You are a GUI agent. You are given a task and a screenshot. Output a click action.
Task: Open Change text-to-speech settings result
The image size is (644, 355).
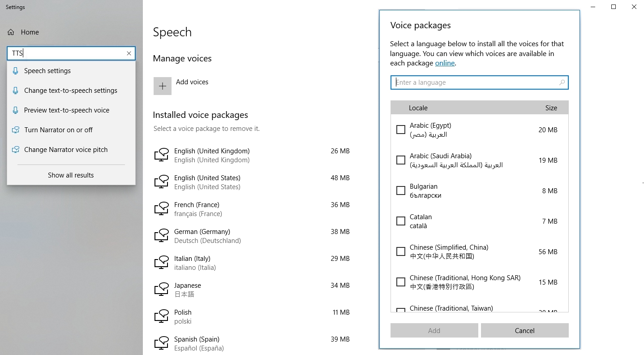(x=70, y=91)
